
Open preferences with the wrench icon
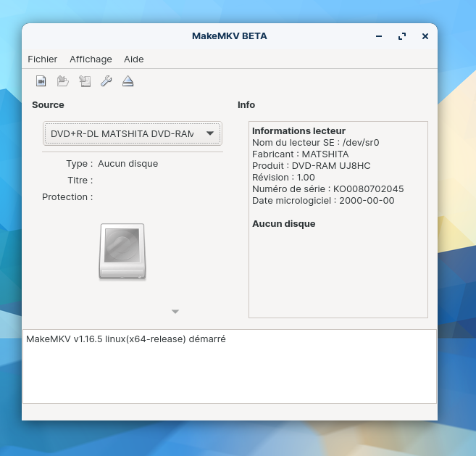point(106,81)
